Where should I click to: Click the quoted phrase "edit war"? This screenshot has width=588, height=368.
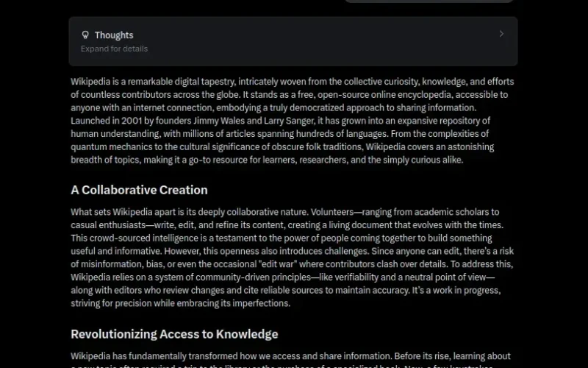(x=278, y=264)
